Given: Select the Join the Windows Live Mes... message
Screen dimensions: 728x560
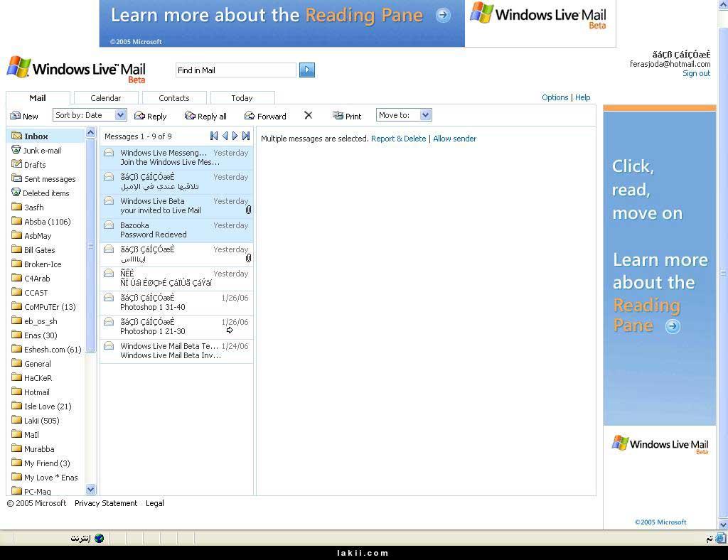Looking at the screenshot, I should [177, 158].
